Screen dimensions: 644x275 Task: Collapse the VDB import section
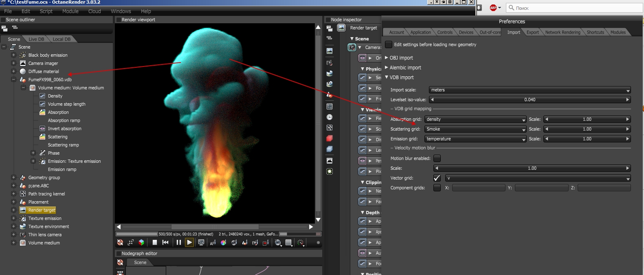[387, 77]
